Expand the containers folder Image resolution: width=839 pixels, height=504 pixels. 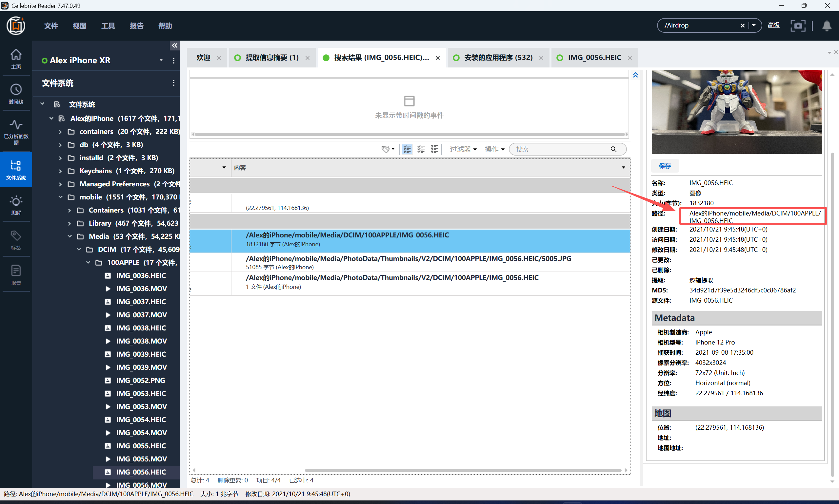pos(60,132)
